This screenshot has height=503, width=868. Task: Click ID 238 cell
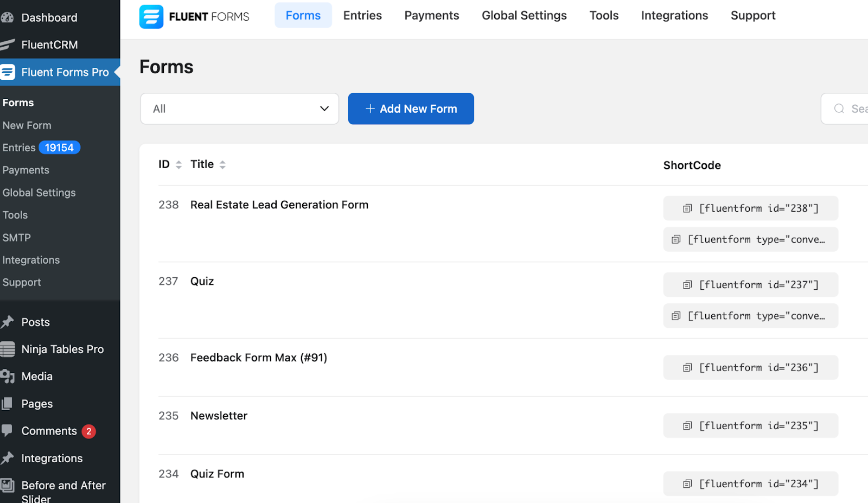click(169, 205)
